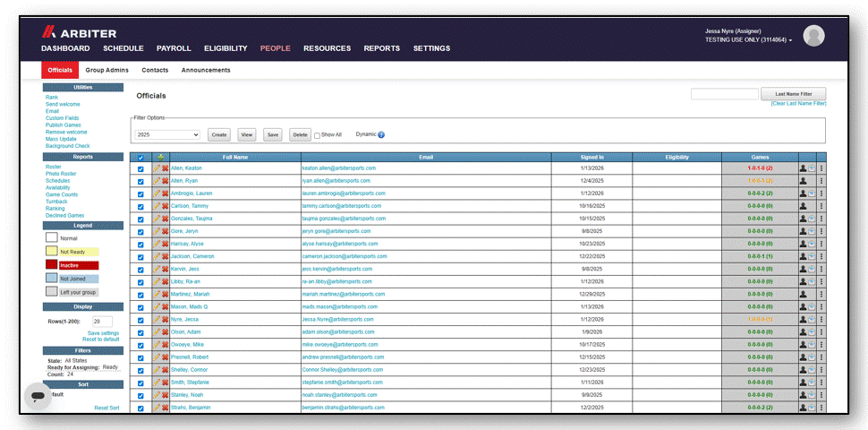Open person icon in Martinez, Mariah row

803,294
